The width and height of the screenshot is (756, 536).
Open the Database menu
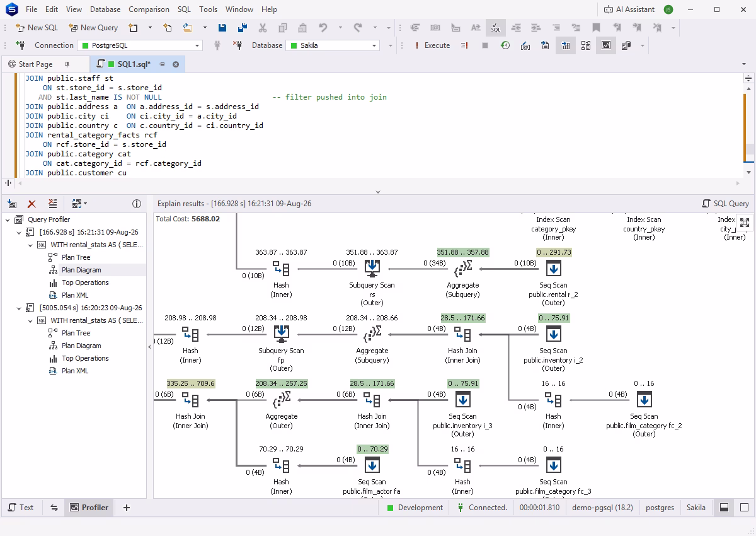[105, 9]
